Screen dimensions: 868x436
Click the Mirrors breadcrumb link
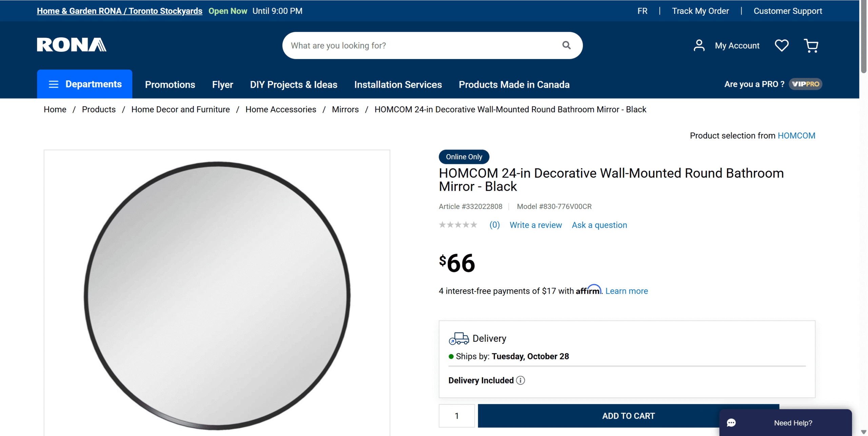point(345,109)
